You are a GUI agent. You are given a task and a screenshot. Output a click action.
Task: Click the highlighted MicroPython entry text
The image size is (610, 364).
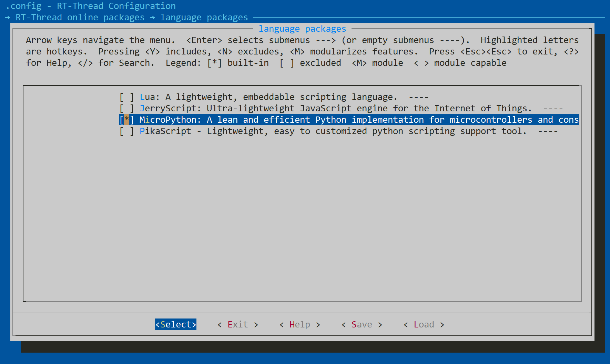[x=358, y=120]
